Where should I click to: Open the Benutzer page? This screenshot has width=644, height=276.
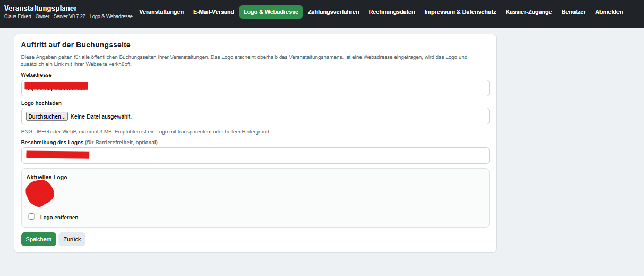(x=573, y=12)
